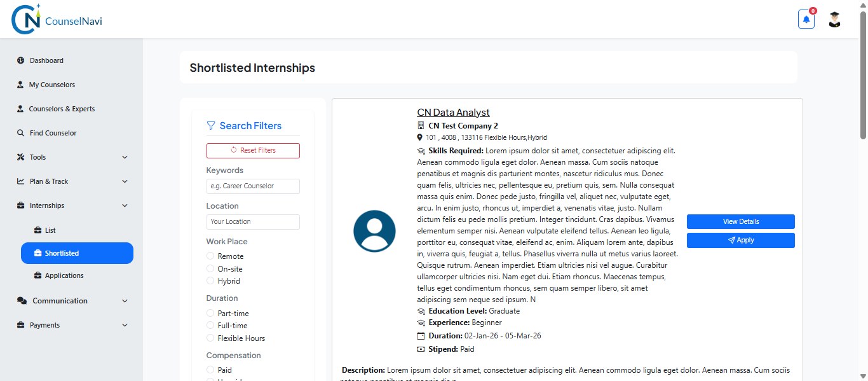Screen dimensions: 868x381
Task: Click the Plan & Track chart icon
Action: tap(20, 181)
